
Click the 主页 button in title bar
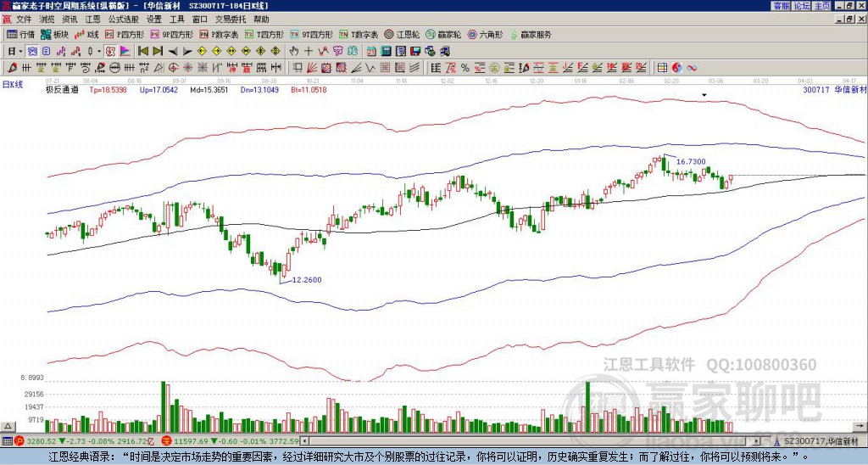(x=822, y=5)
